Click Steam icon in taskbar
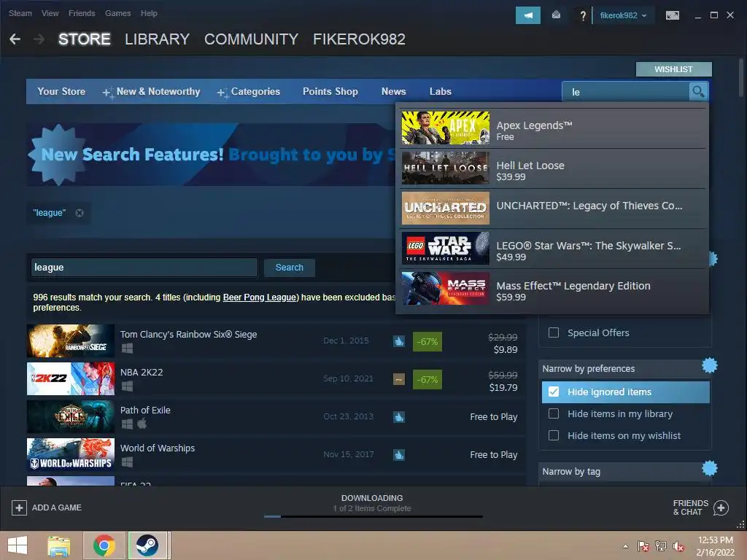 (x=147, y=545)
